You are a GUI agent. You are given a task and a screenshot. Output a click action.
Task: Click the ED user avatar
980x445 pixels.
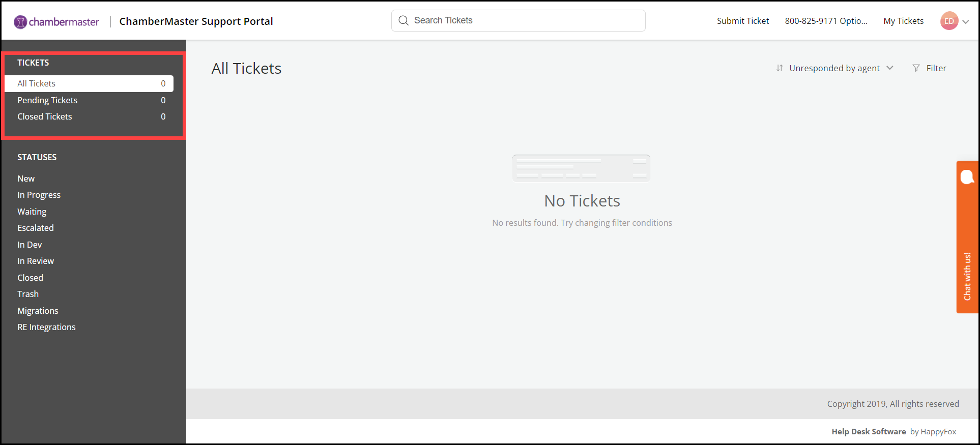[x=949, y=21]
